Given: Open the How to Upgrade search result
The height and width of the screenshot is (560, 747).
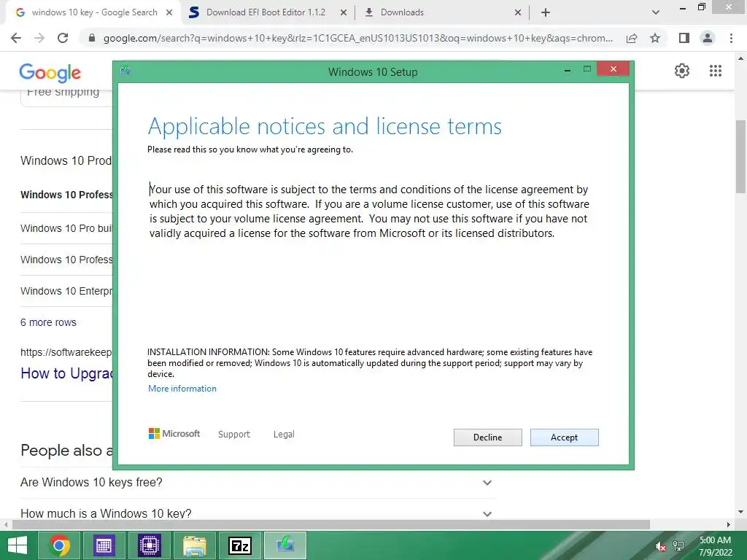Looking at the screenshot, I should pos(66,373).
